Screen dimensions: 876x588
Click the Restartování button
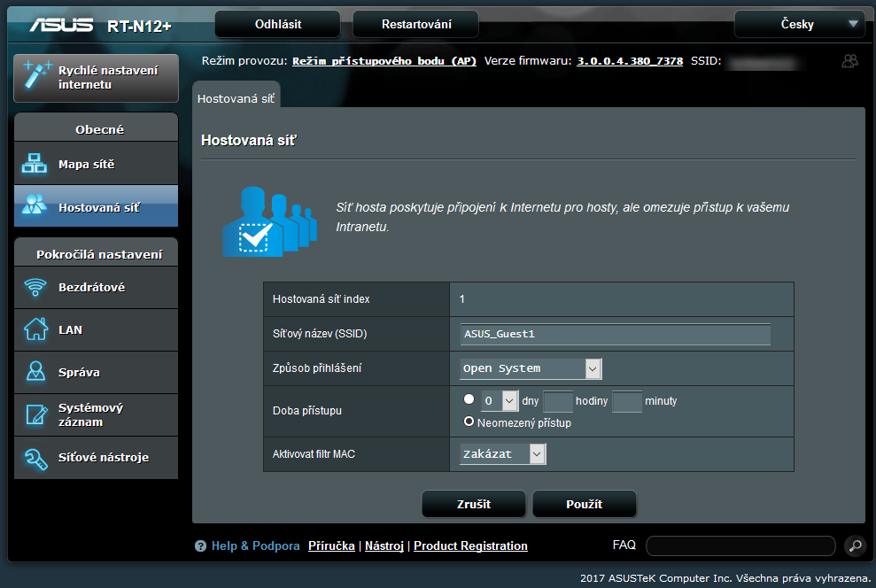coord(416,24)
